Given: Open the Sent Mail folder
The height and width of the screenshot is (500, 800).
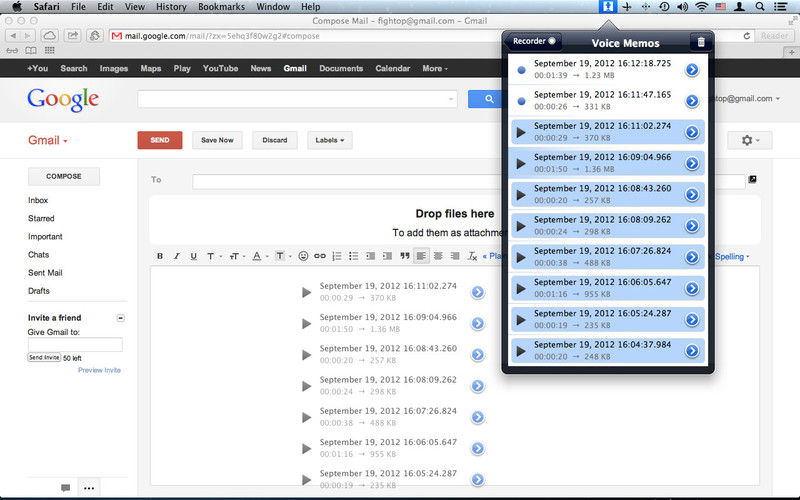Looking at the screenshot, I should (x=45, y=272).
